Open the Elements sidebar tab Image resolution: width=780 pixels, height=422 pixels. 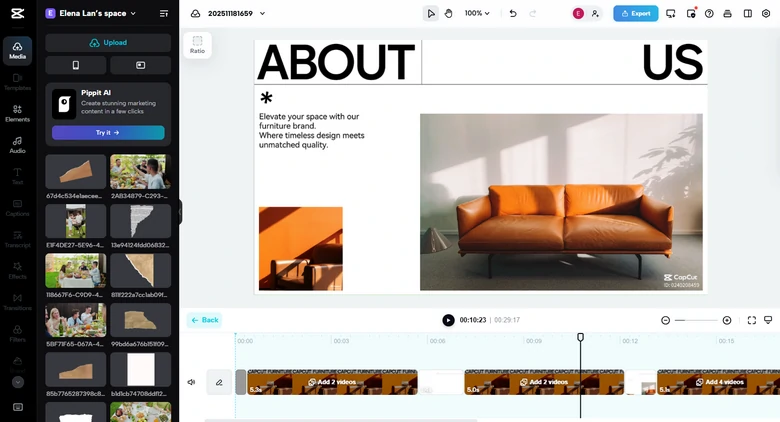17,113
